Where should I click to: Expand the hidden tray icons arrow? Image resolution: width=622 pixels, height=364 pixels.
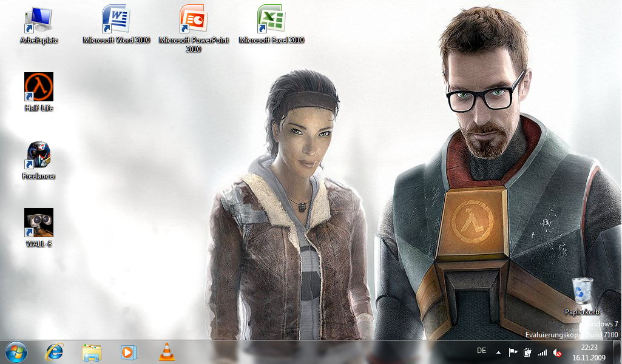[x=499, y=352]
